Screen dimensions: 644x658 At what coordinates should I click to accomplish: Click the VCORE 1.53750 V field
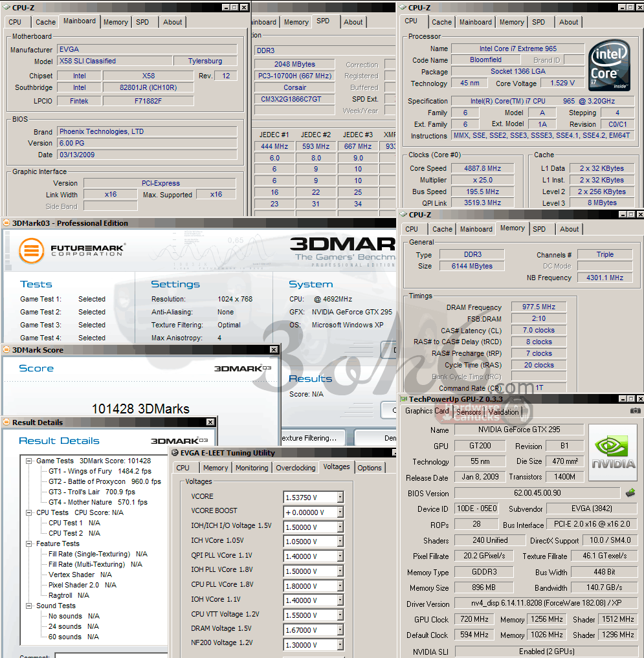point(311,498)
